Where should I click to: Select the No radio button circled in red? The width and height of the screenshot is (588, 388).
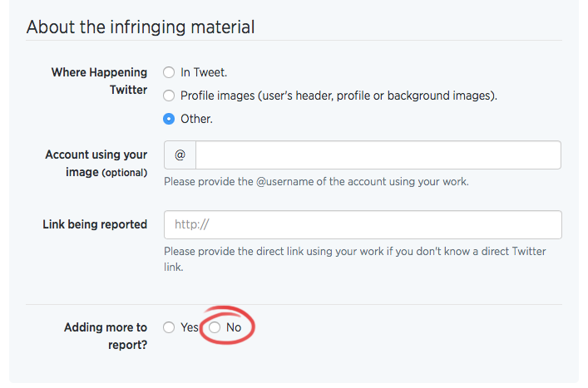pyautogui.click(x=215, y=327)
